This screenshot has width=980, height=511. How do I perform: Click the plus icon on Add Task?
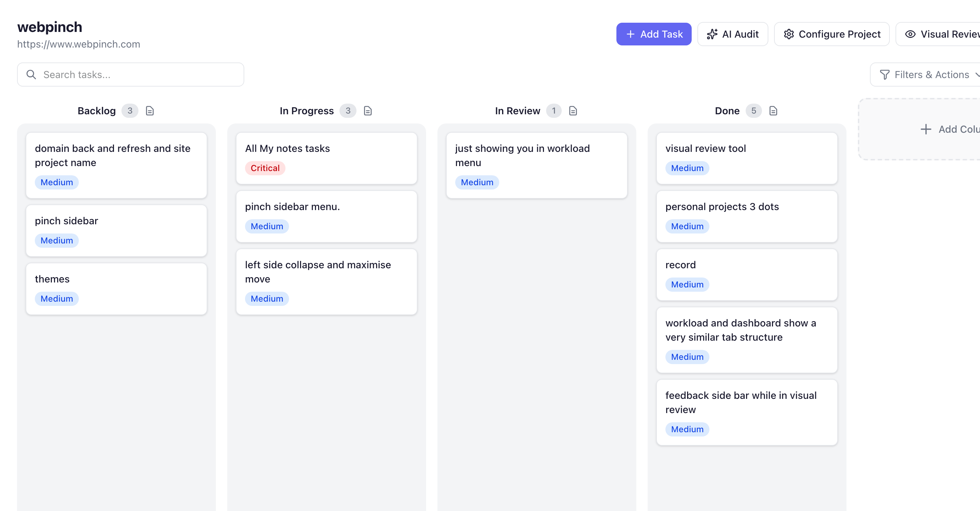(x=630, y=34)
